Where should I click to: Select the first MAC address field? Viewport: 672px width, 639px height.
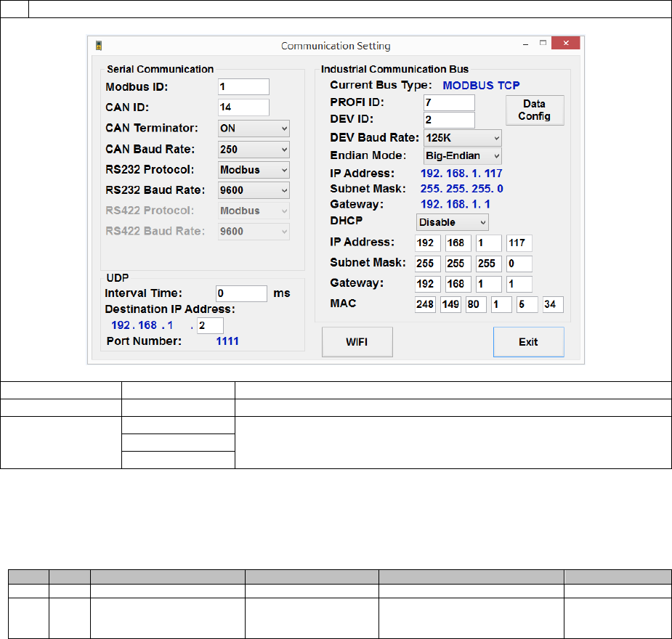(x=425, y=304)
